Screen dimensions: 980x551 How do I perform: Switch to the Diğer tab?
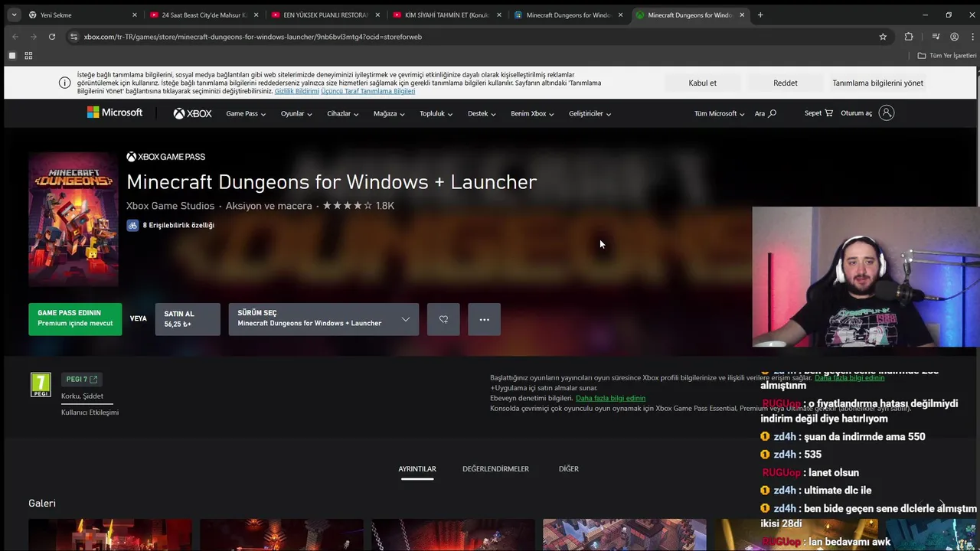coord(569,469)
